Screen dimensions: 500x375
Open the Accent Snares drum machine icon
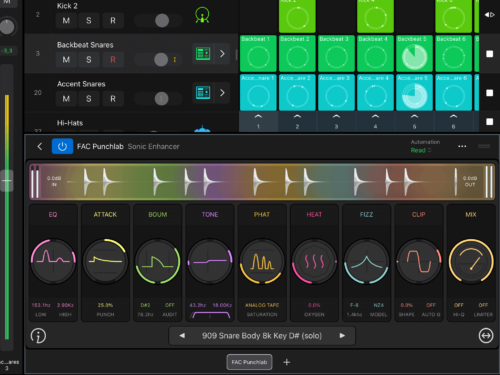(x=203, y=92)
